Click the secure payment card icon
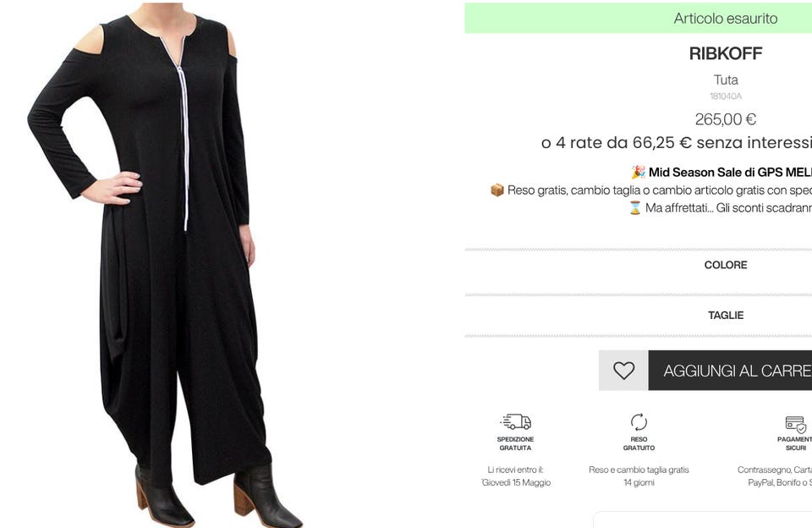Image resolution: width=812 pixels, height=528 pixels. pyautogui.click(x=796, y=425)
